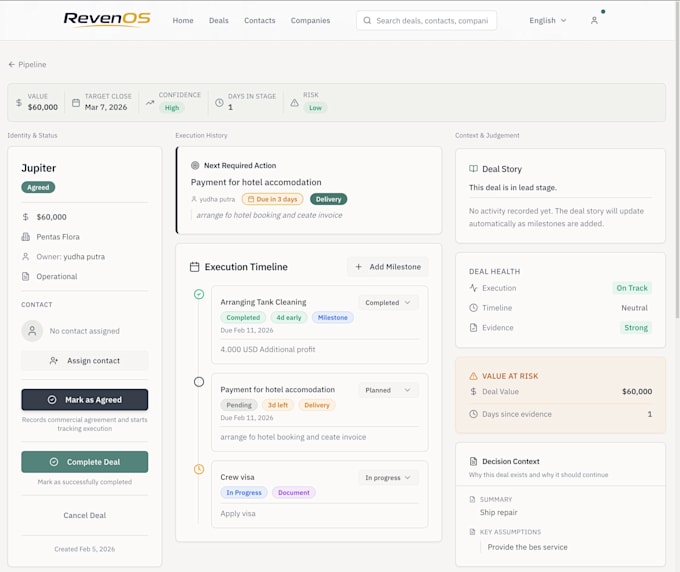Image resolution: width=680 pixels, height=572 pixels.
Task: Open Completed status dropdown for Tank Cleaning
Action: click(388, 302)
